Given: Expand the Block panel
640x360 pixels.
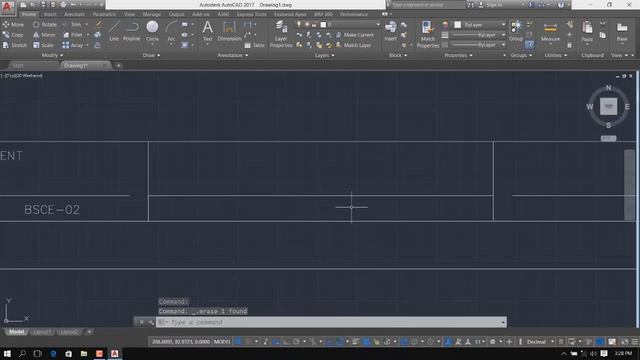Looking at the screenshot, I should click(x=398, y=55).
